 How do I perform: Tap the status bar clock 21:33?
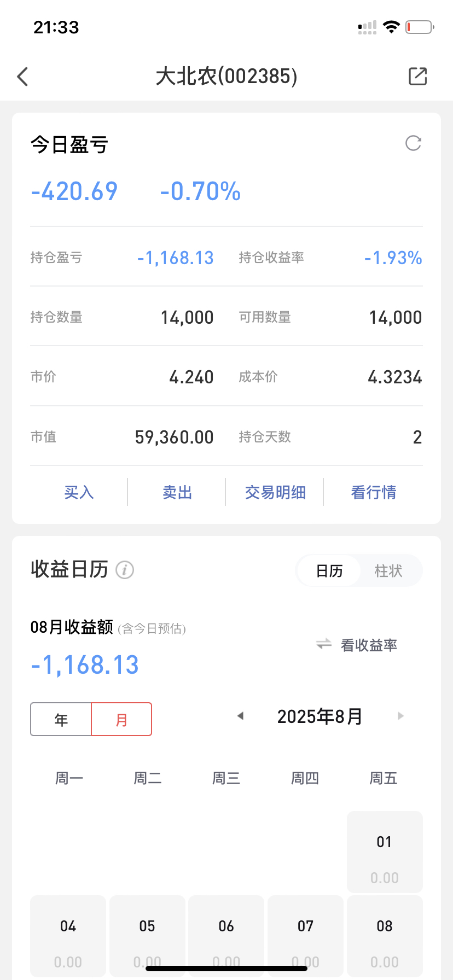[x=56, y=27]
